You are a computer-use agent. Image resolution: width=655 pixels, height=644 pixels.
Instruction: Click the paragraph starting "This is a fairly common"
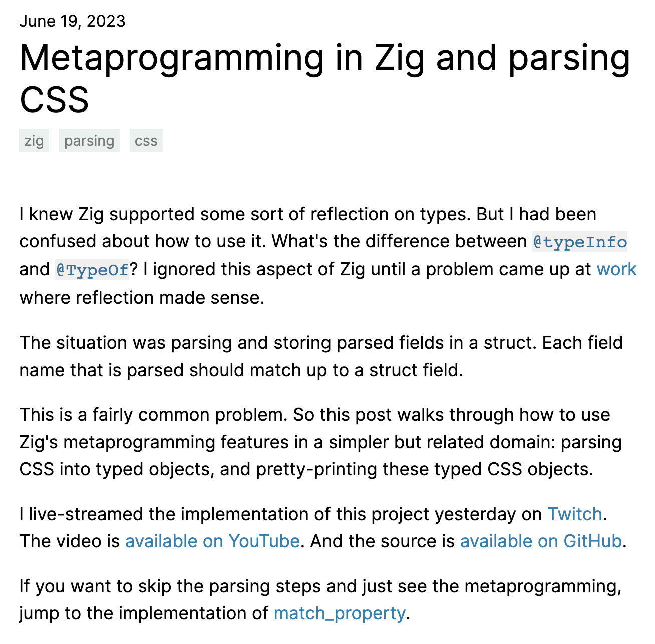320,442
